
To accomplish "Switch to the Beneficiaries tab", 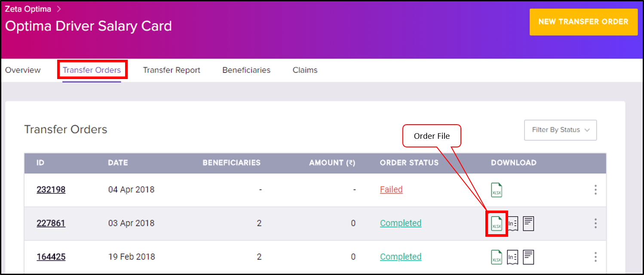I will pyautogui.click(x=246, y=70).
